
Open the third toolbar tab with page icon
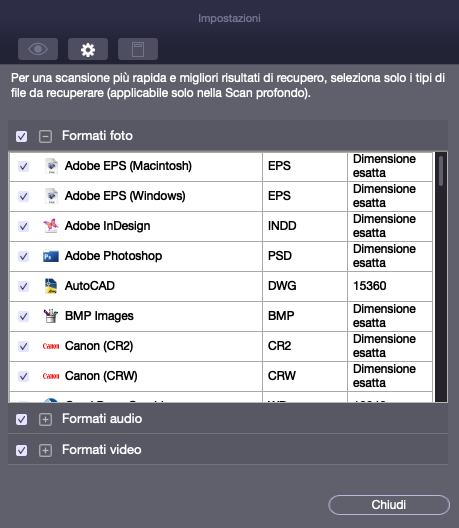tap(138, 49)
